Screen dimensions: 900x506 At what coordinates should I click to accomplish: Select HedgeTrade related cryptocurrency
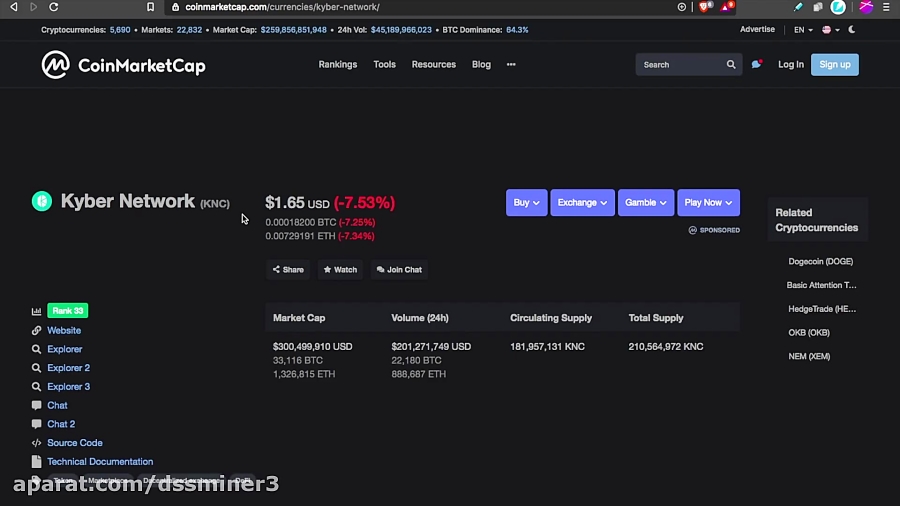[822, 309]
